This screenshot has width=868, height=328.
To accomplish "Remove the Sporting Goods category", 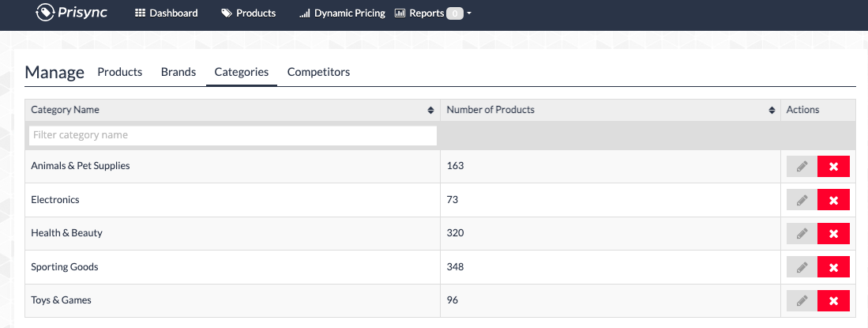I will pos(833,267).
